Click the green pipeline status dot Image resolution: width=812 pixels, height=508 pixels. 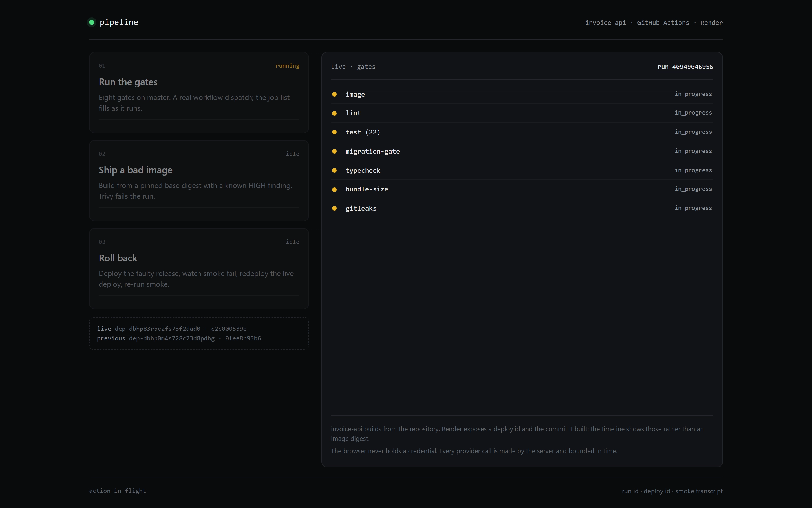tap(92, 22)
